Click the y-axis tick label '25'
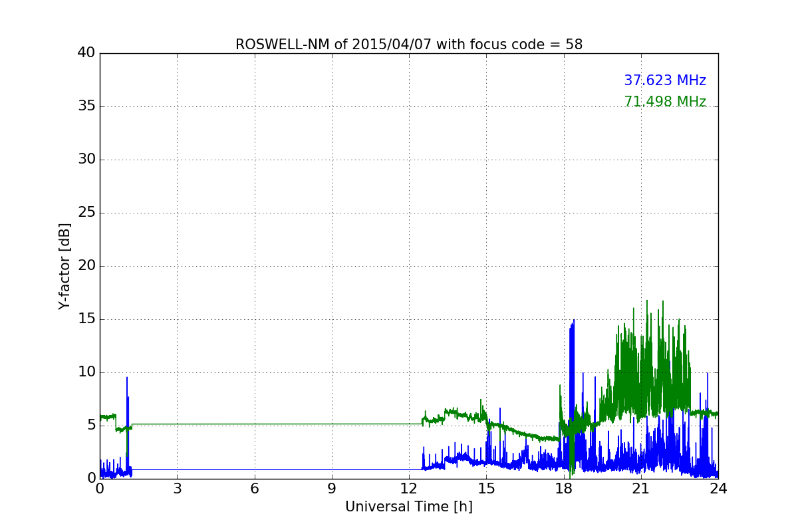The height and width of the screenshot is (532, 798). [86, 213]
